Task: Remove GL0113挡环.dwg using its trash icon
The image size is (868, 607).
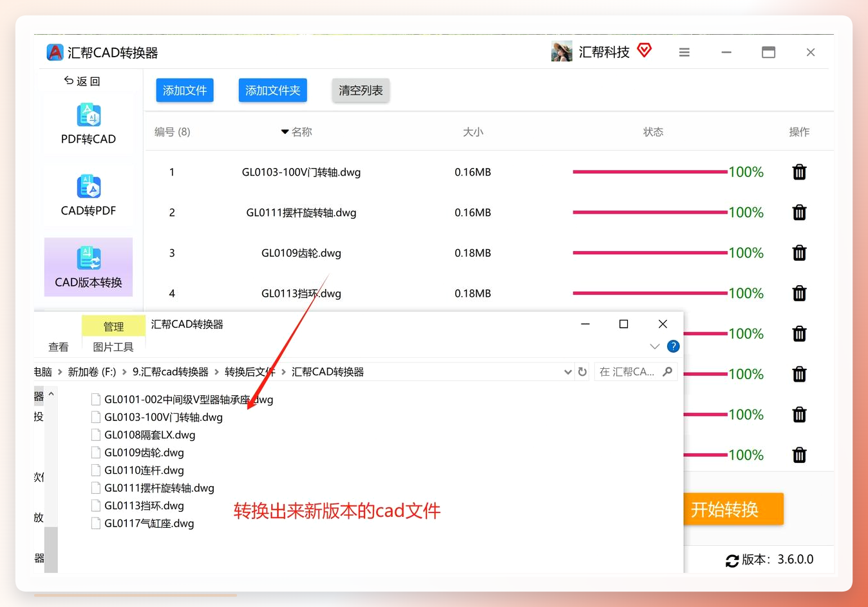Action: 799,294
